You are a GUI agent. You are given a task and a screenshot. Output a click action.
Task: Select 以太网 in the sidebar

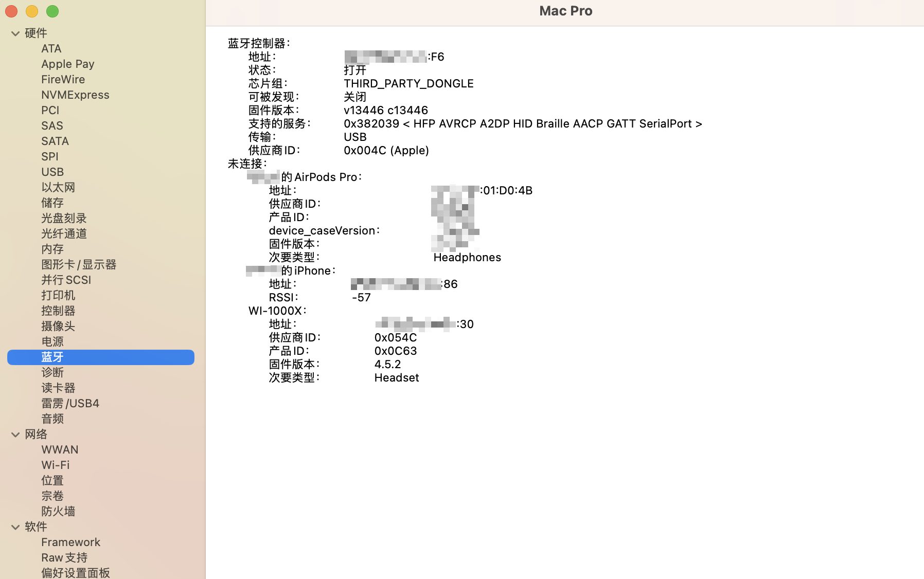pyautogui.click(x=58, y=187)
